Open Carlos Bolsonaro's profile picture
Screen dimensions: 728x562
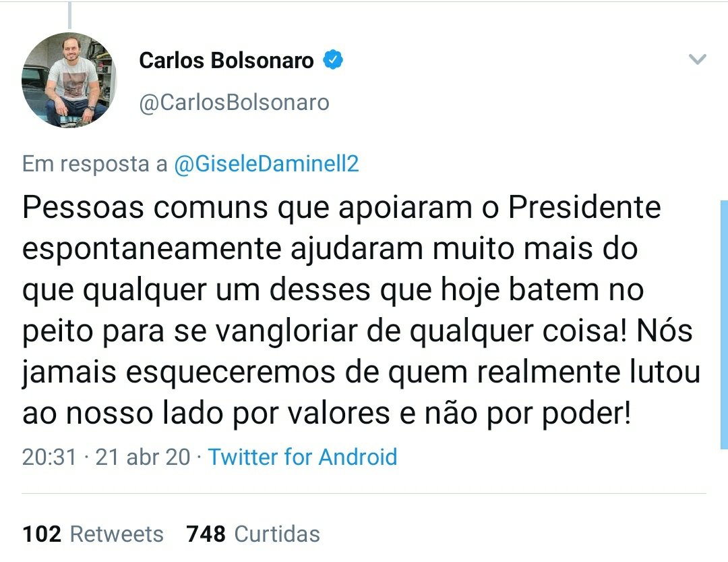pos(69,80)
